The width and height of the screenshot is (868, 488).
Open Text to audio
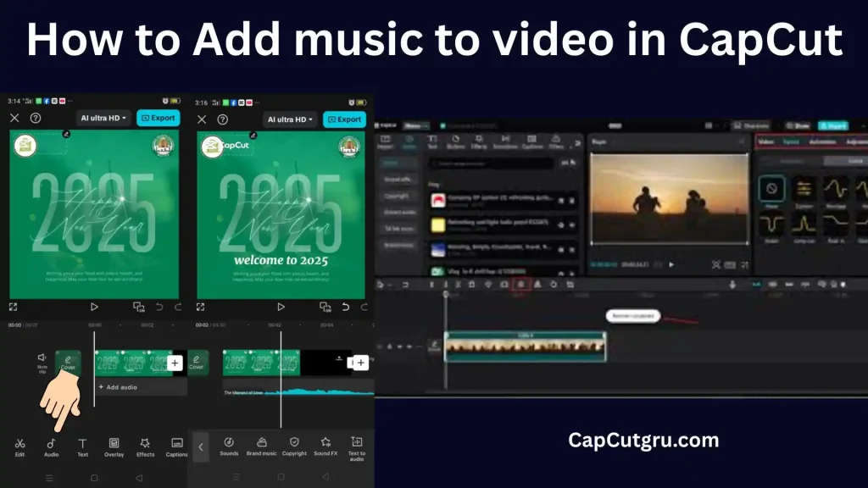coord(357,449)
